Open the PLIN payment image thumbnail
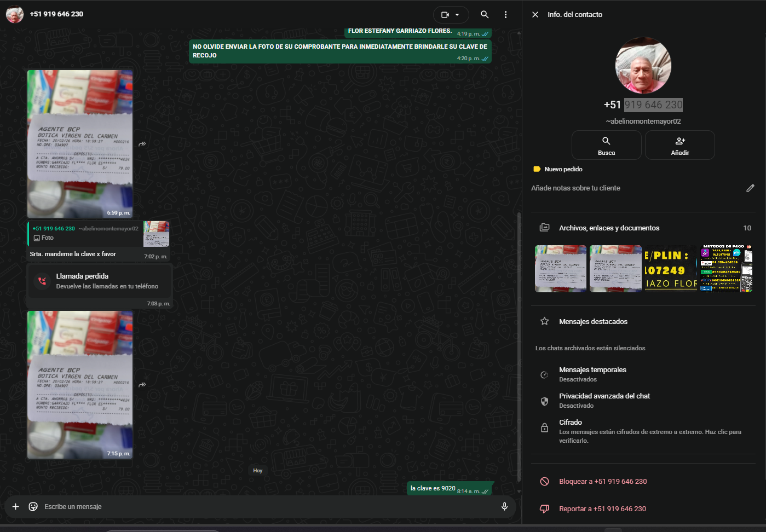The height and width of the screenshot is (532, 766). (x=670, y=269)
